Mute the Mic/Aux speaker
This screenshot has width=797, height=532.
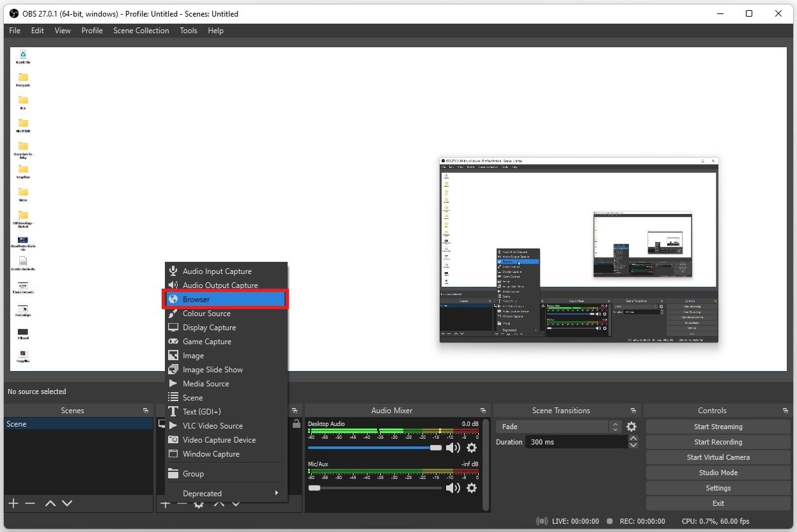[x=453, y=488]
